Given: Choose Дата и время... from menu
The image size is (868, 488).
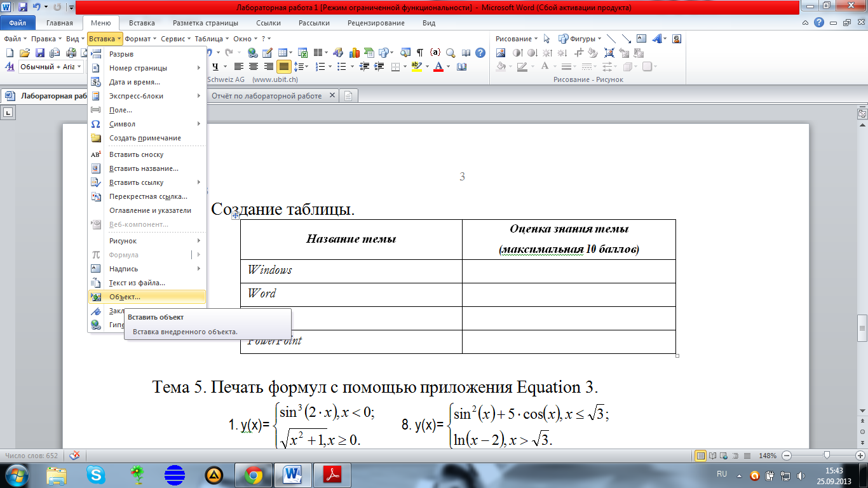Looking at the screenshot, I should (147, 82).
